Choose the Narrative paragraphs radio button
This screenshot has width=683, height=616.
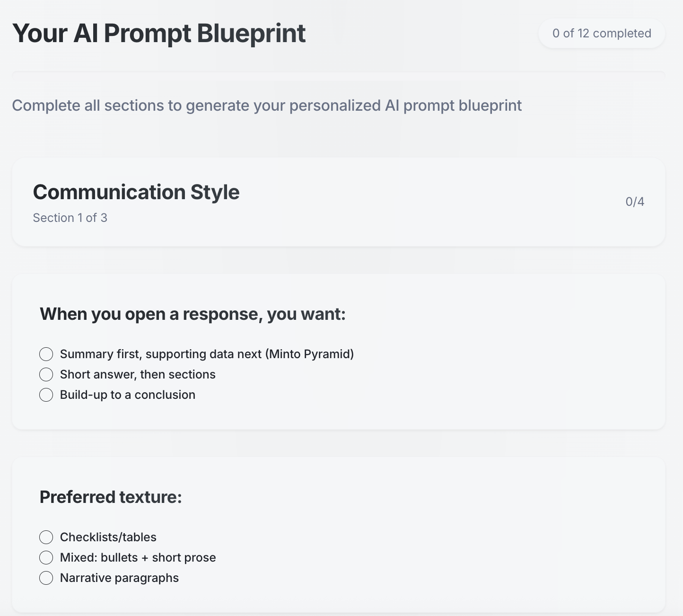pyautogui.click(x=46, y=578)
